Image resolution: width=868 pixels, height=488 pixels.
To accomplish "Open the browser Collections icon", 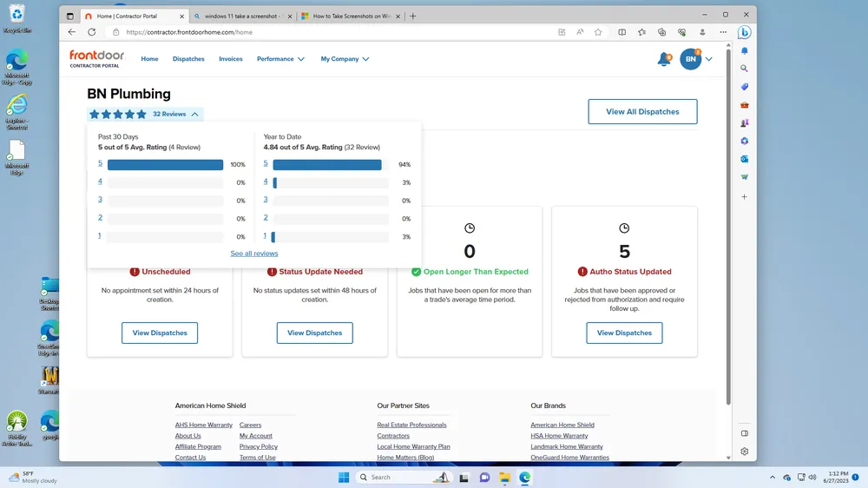I will coord(661,32).
